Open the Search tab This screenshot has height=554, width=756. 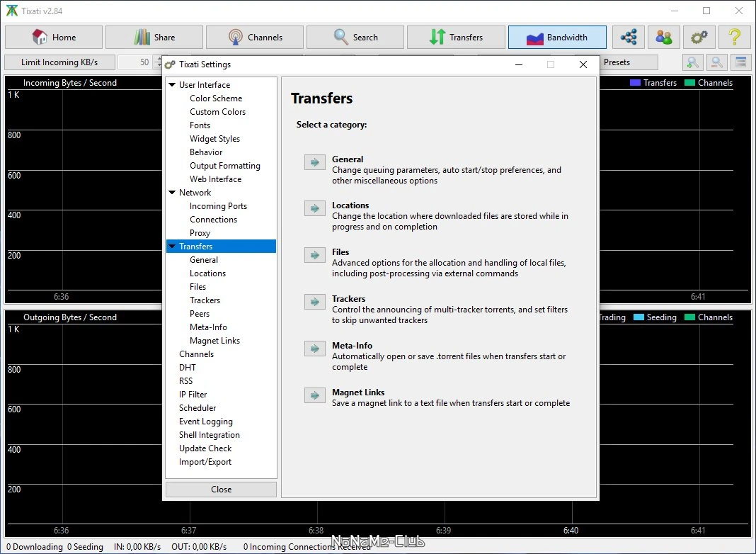pyautogui.click(x=355, y=37)
